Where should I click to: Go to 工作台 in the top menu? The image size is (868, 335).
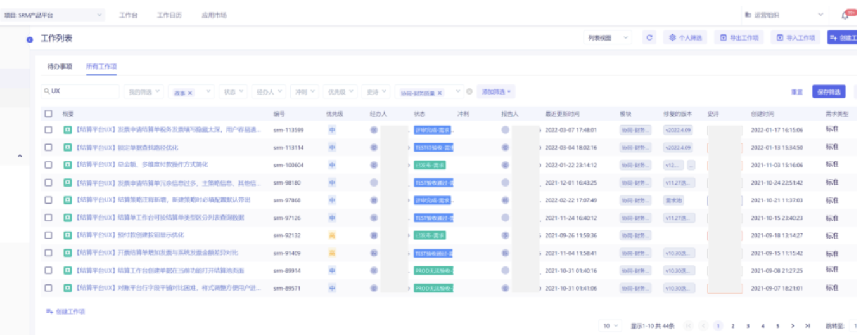[x=128, y=15]
